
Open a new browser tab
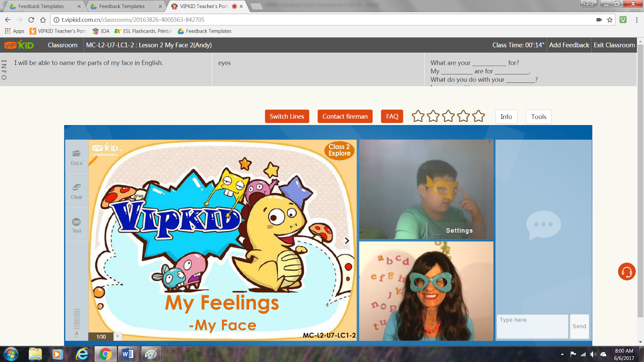256,6
